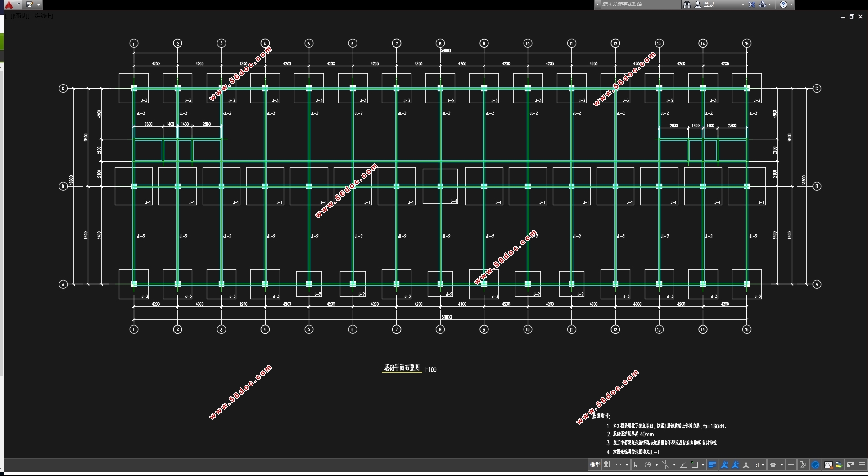Toggle annotation objects visibility icon

pyautogui.click(x=724, y=465)
